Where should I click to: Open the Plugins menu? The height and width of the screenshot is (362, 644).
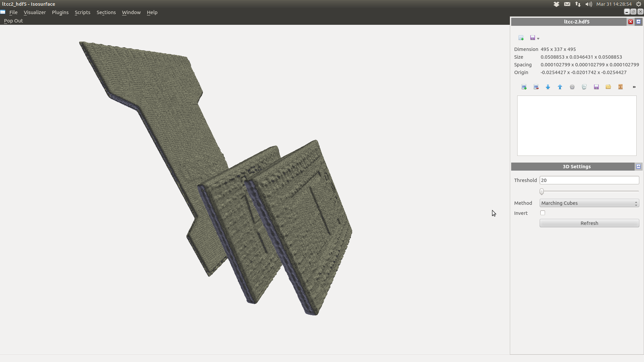point(60,12)
